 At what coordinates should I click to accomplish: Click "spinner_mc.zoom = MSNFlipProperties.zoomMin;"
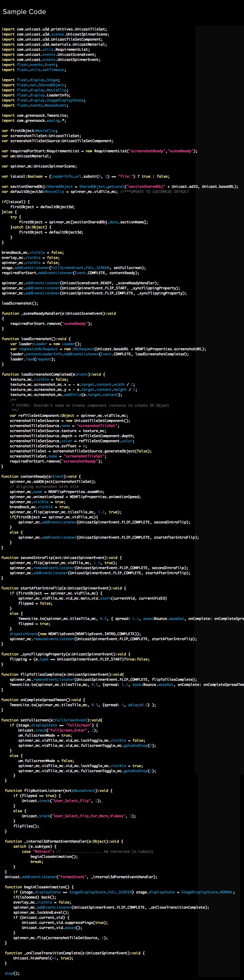click(57, 492)
